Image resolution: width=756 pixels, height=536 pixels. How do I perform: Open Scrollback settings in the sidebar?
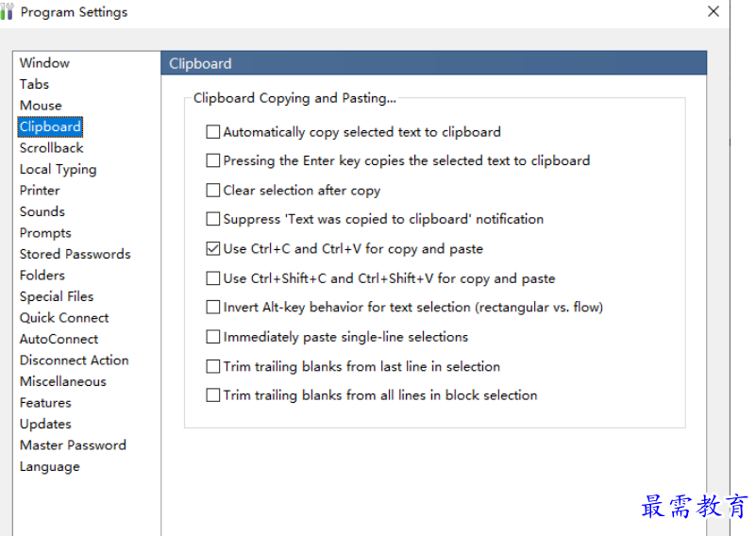[52, 148]
